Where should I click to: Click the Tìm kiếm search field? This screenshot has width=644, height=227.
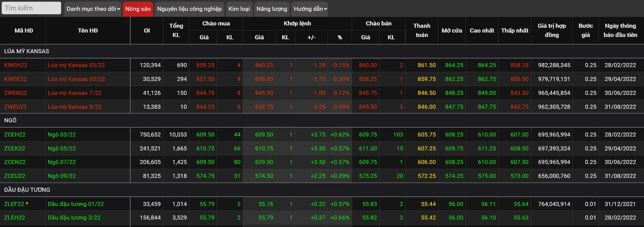click(x=31, y=8)
